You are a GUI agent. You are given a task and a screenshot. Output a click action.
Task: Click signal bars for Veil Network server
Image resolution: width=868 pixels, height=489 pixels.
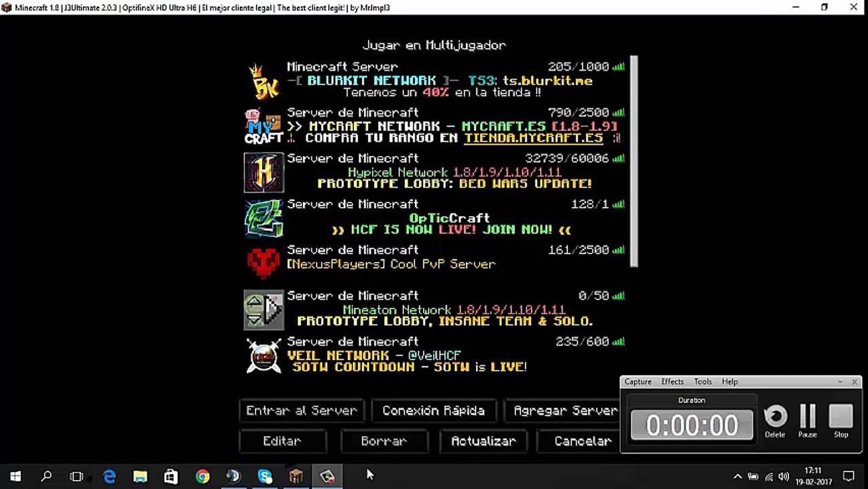618,342
